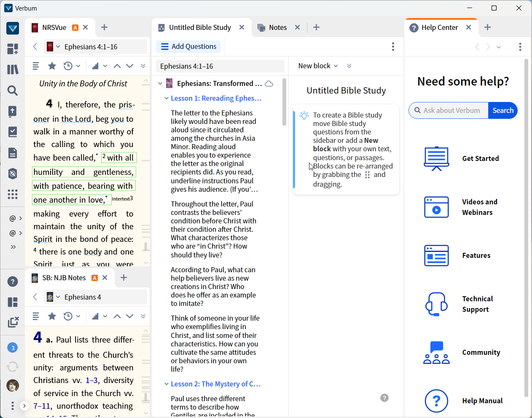This screenshot has width=532, height=418.
Task: Click back arrow in NRSVue panel
Action: (35, 47)
